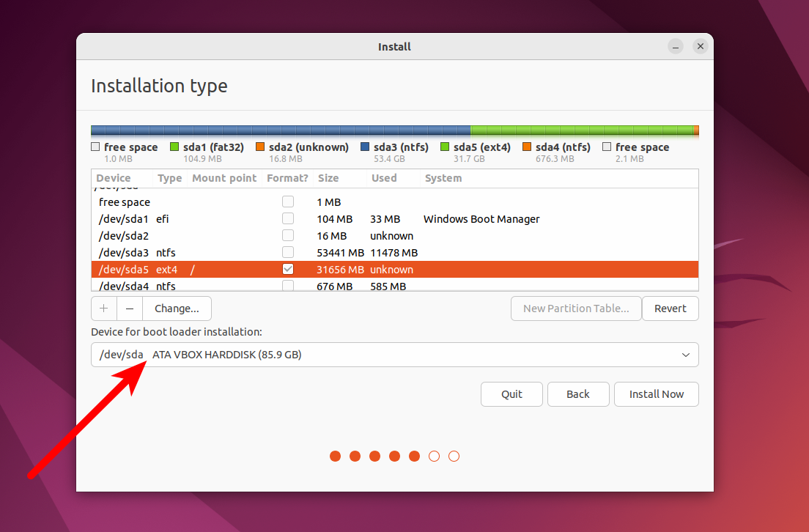Screen dimensions: 809x532
Task: Select the green sda1 (fat32) legend swatch
Action: [x=174, y=147]
